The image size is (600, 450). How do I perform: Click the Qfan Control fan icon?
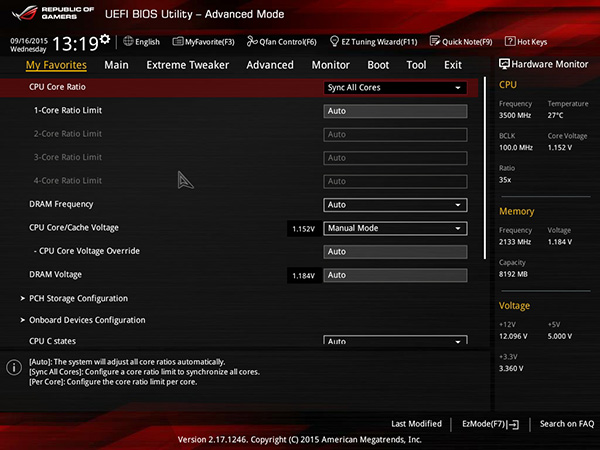[252, 41]
